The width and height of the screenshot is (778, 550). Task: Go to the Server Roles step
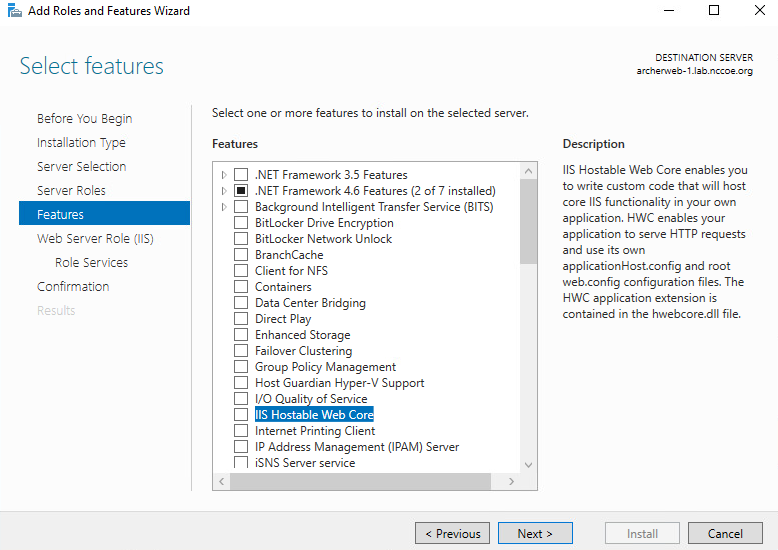[x=71, y=191]
